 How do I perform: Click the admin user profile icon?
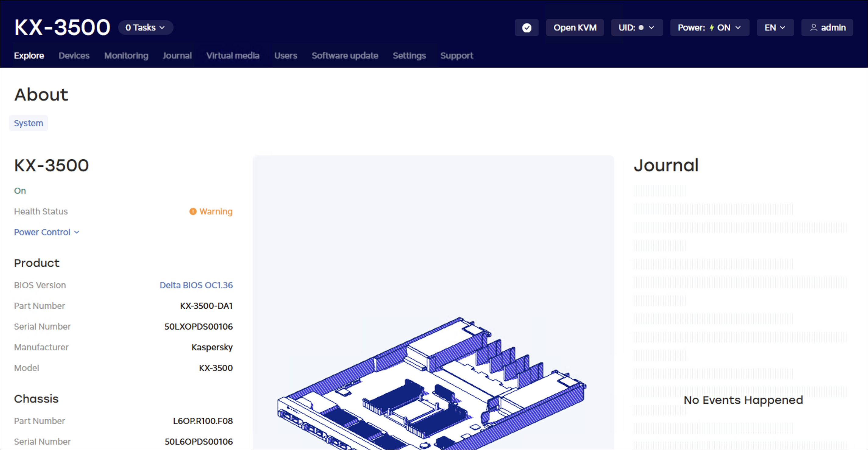click(x=814, y=28)
